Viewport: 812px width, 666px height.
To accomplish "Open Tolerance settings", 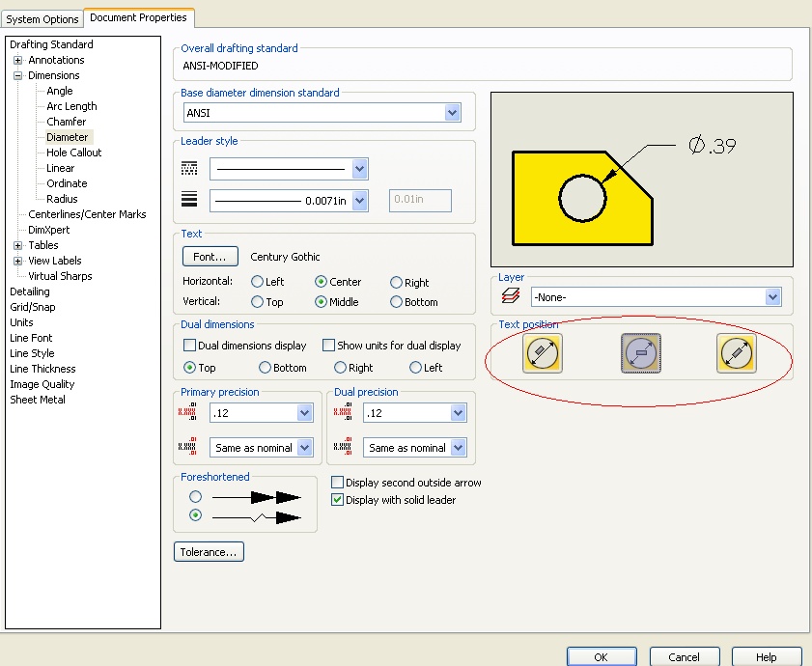I will coord(209,551).
